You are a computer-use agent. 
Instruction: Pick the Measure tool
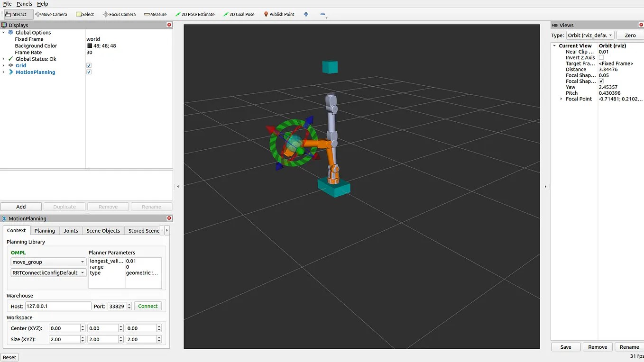155,14
